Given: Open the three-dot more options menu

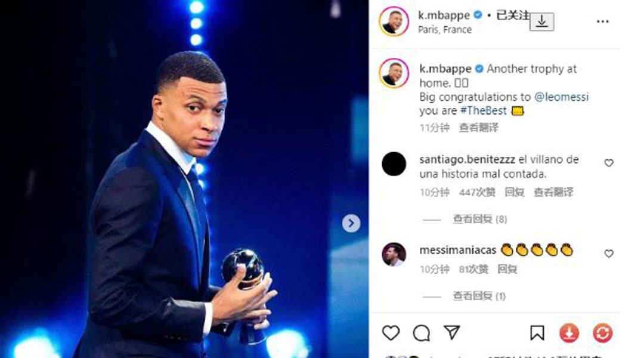Looking at the screenshot, I should tap(602, 21).
